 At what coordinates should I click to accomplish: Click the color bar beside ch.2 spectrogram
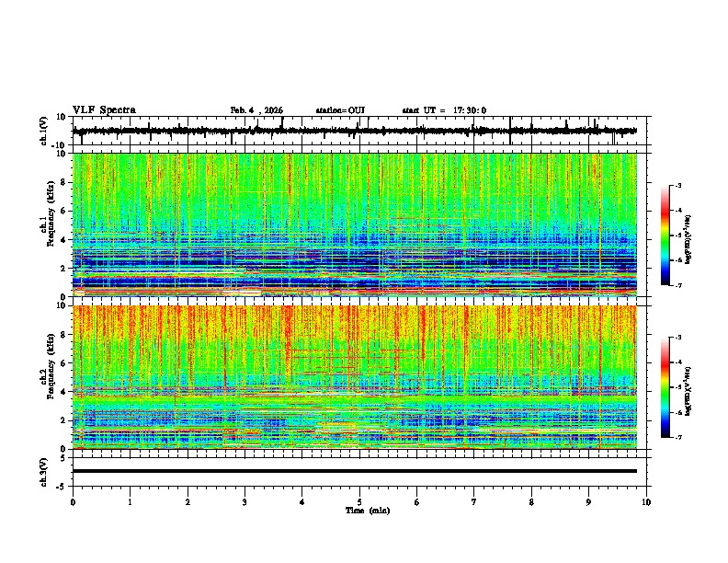665,387
